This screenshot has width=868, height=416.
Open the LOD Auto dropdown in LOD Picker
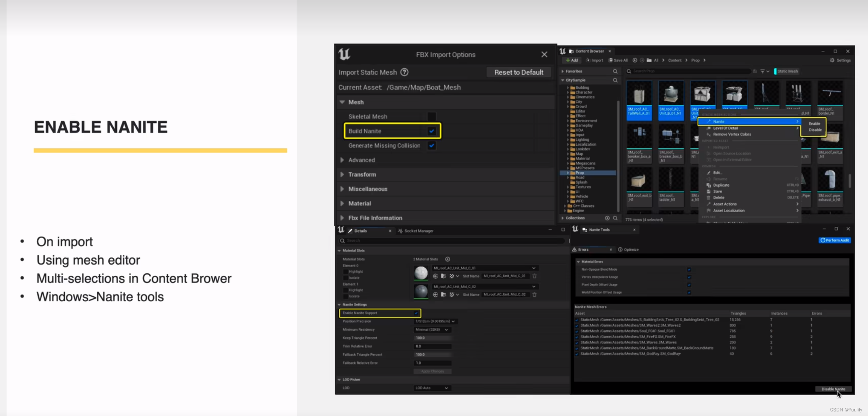pos(432,388)
